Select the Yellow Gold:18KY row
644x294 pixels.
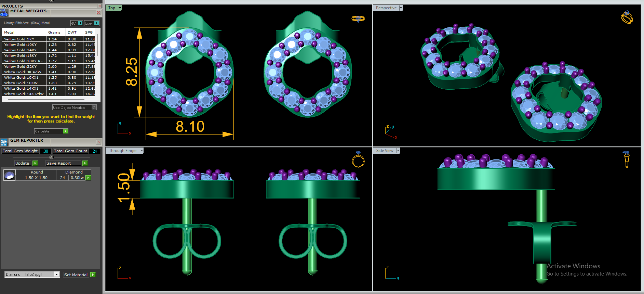pyautogui.click(x=49, y=55)
